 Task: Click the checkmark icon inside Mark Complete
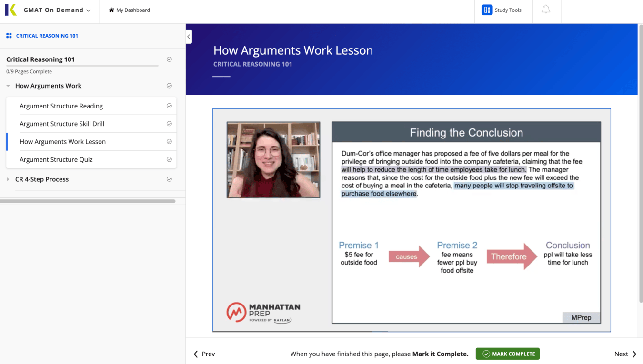click(486, 354)
